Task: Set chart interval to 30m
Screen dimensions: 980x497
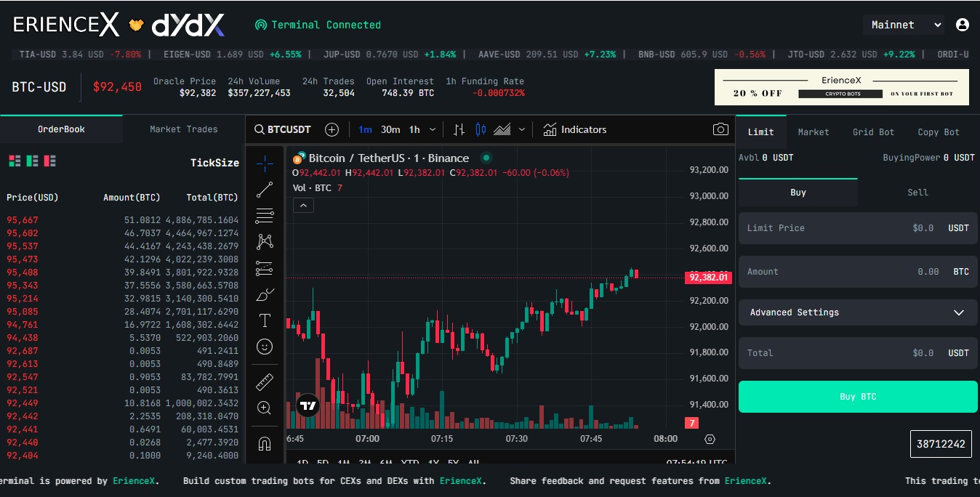Action: click(390, 129)
